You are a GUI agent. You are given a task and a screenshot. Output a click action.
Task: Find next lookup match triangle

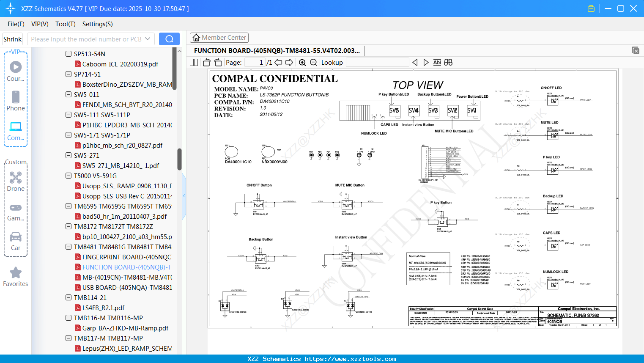[426, 63]
